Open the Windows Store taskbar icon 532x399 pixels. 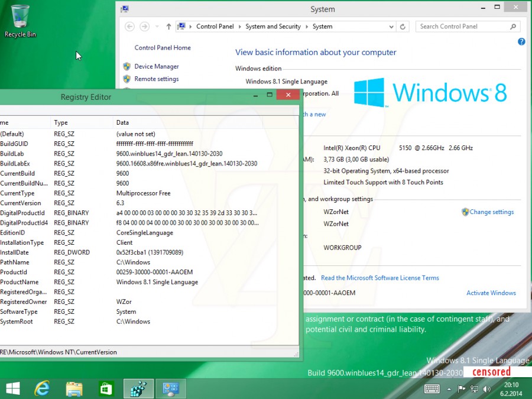click(106, 389)
